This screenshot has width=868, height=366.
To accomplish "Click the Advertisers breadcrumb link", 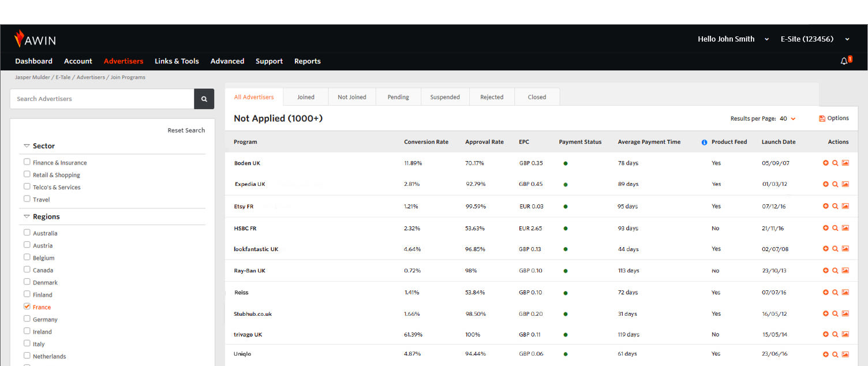I will tap(91, 77).
